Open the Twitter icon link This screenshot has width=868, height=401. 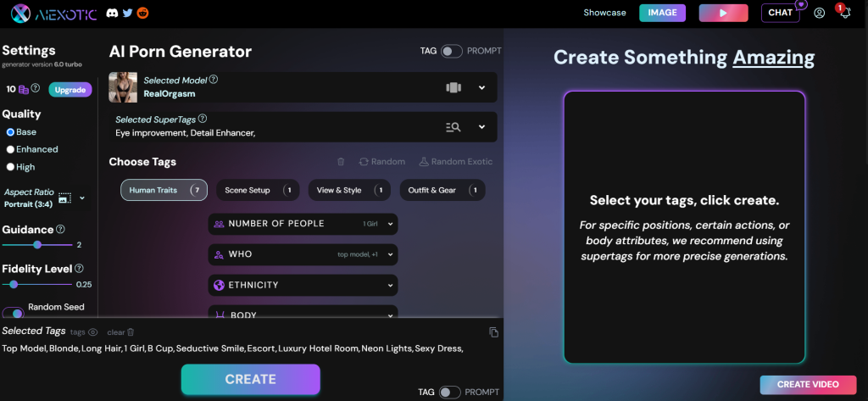pyautogui.click(x=127, y=12)
